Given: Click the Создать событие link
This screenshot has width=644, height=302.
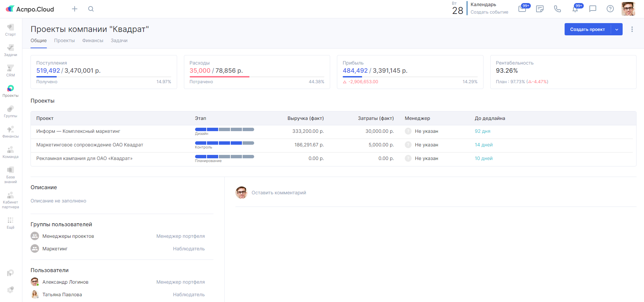Looking at the screenshot, I should [x=489, y=12].
